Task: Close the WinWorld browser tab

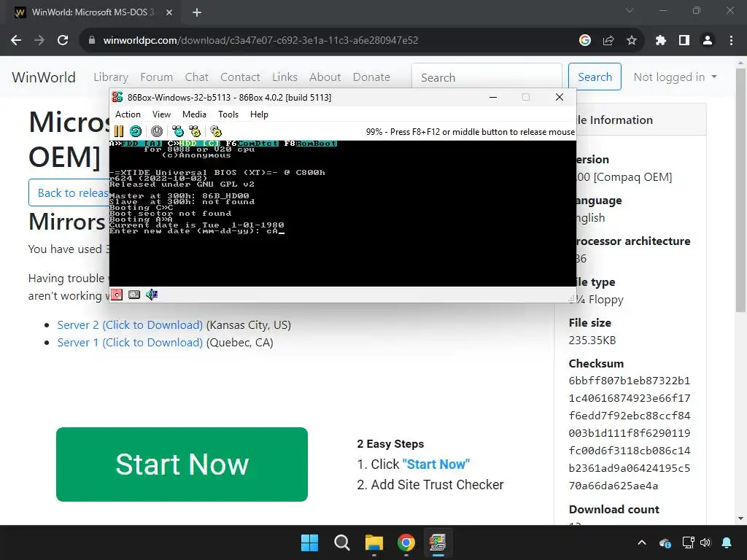Action: coord(169,12)
